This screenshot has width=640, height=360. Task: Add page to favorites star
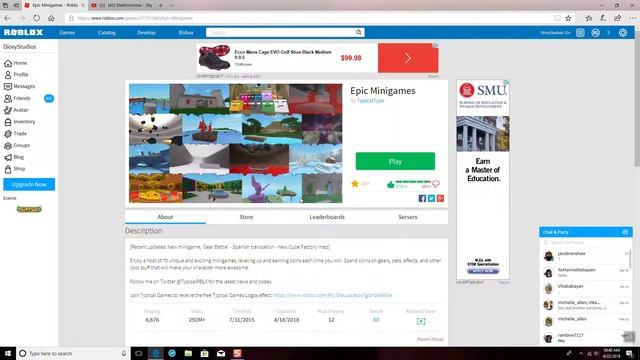point(568,18)
